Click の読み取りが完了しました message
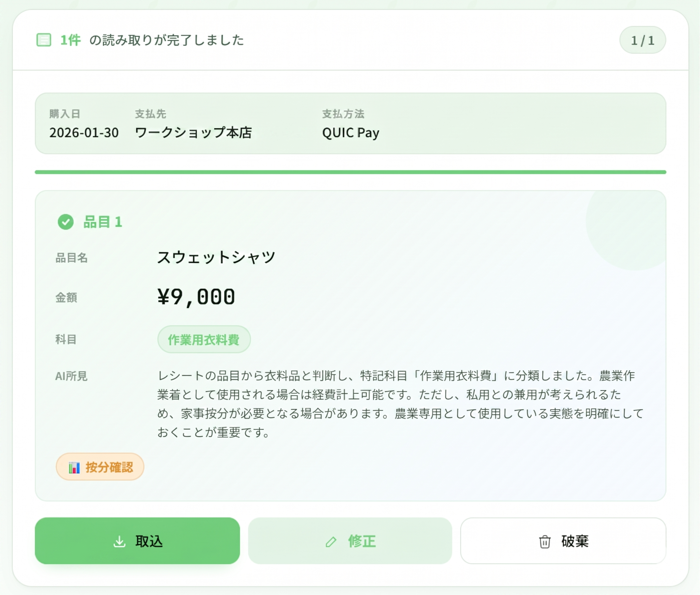The width and height of the screenshot is (700, 595). tap(166, 40)
